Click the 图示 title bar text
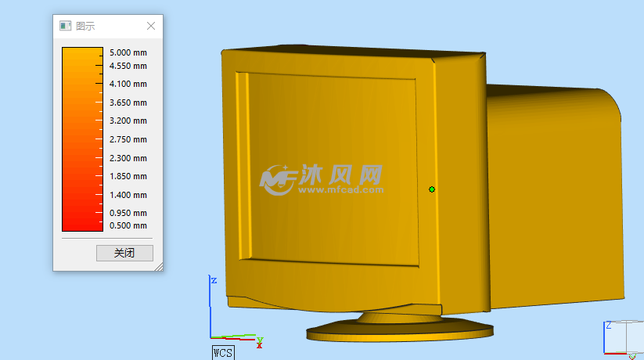644x360 pixels. click(x=85, y=26)
